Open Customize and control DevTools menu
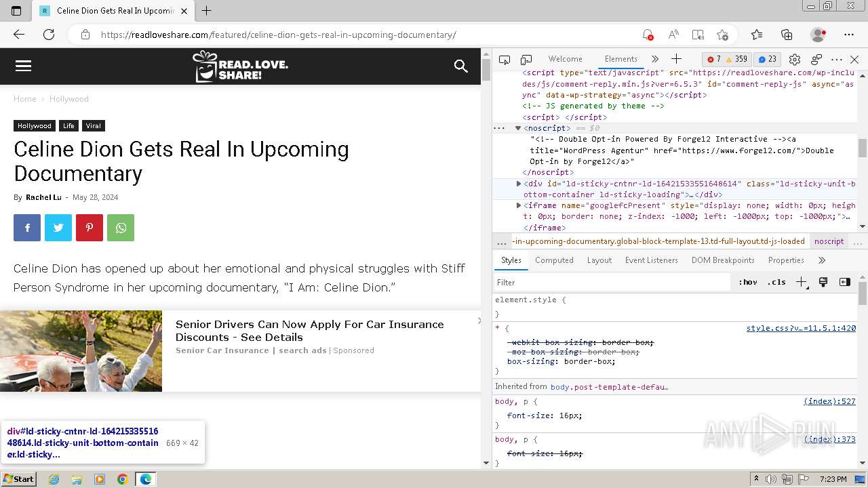Viewport: 868px width, 488px height. [837, 60]
